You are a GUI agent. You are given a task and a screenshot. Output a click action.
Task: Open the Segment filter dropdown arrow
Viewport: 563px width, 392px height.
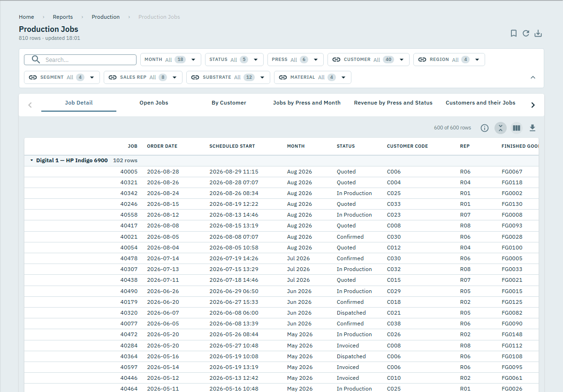point(92,77)
